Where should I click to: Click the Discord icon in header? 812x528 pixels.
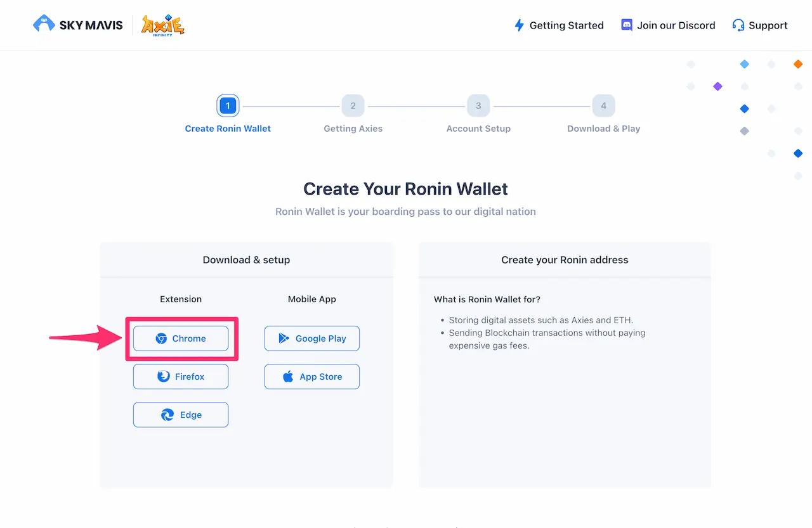click(627, 25)
